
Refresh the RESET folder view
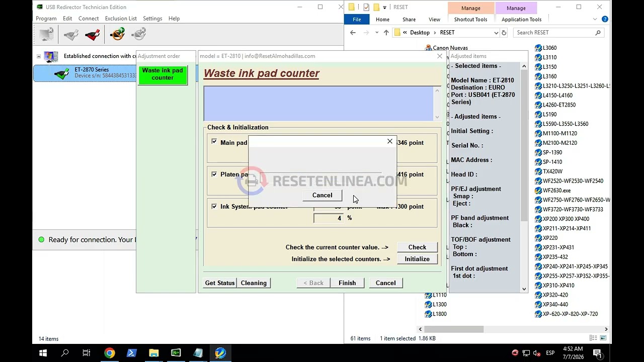504,33
